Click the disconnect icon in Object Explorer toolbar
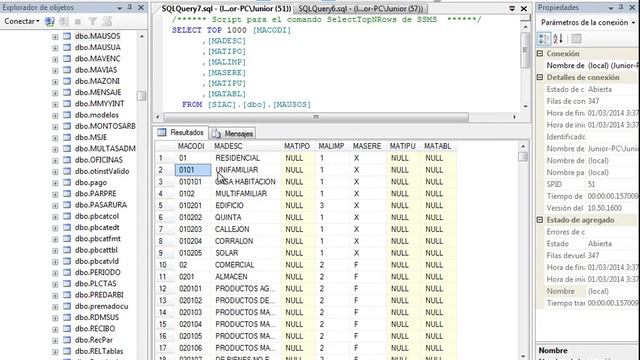 64,21
